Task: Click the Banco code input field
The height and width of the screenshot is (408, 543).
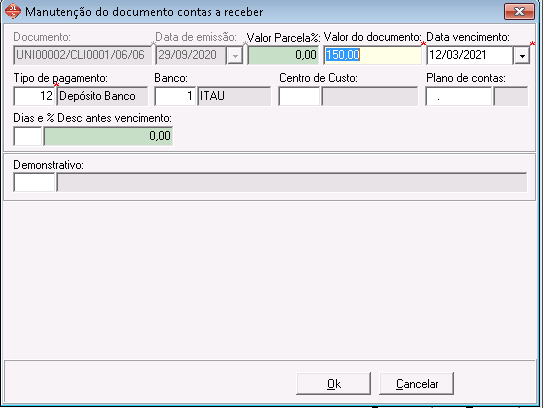Action: (x=175, y=96)
